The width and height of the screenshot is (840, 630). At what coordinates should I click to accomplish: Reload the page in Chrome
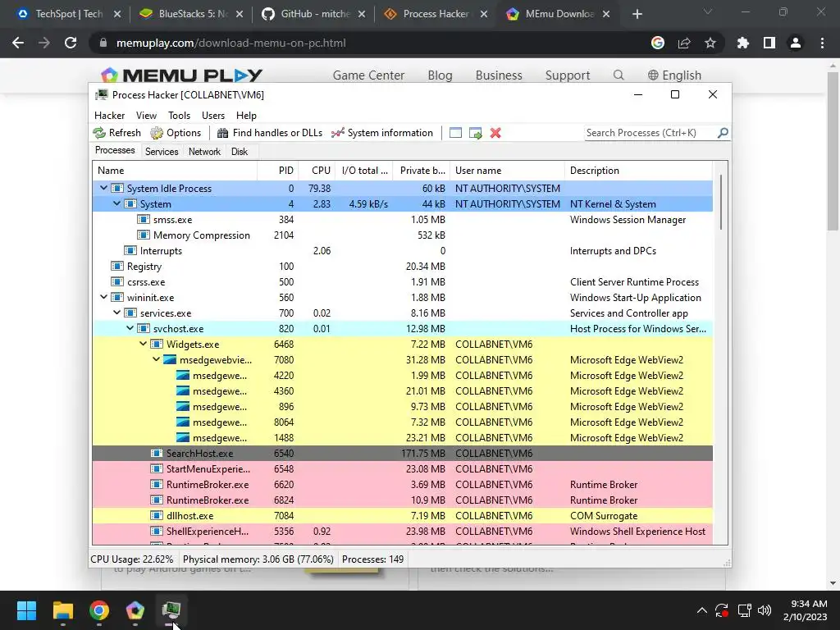71,43
